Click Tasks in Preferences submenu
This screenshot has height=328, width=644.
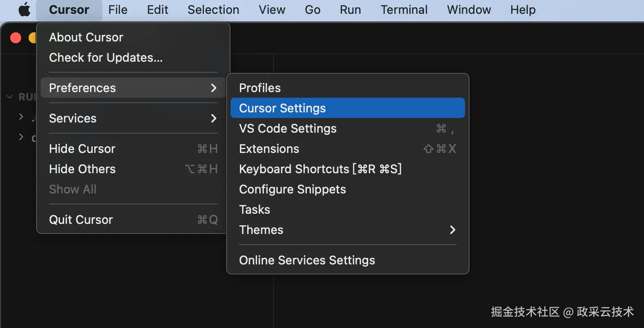(255, 210)
